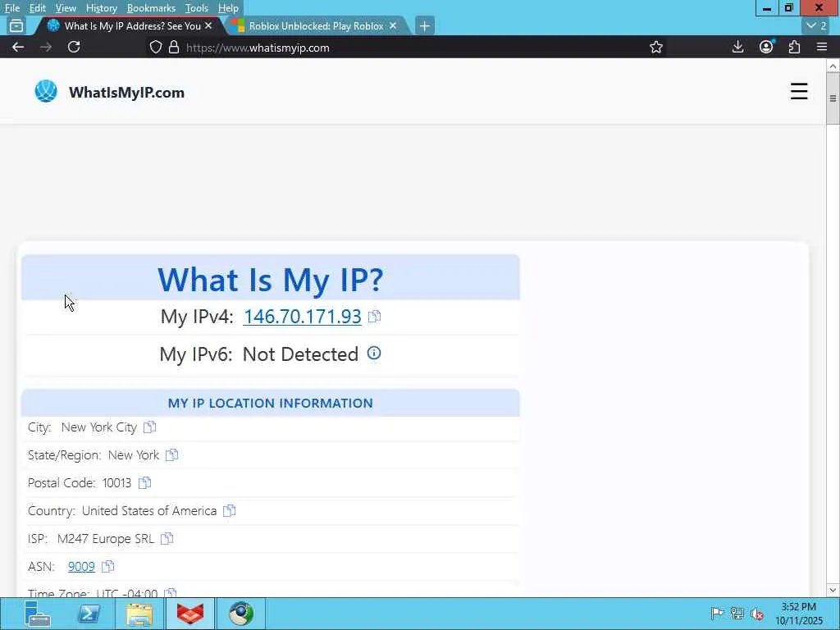Copy the Country value icon
Image resolution: width=840 pixels, height=630 pixels.
tap(230, 510)
